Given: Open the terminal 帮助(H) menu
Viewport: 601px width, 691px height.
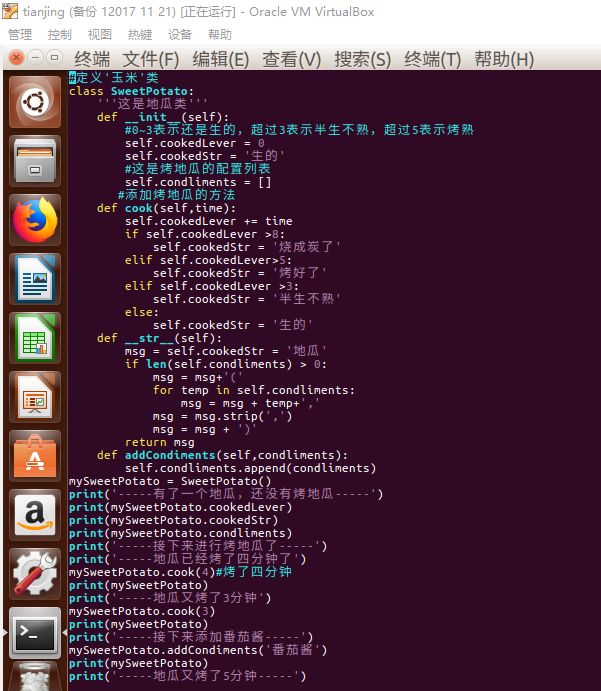Looking at the screenshot, I should [x=504, y=59].
